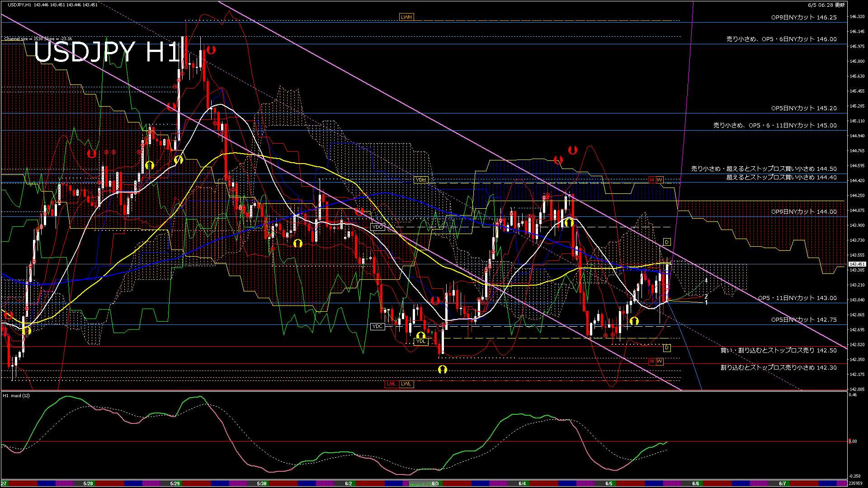Select the red marker near the 143.00 blue line

435,300
